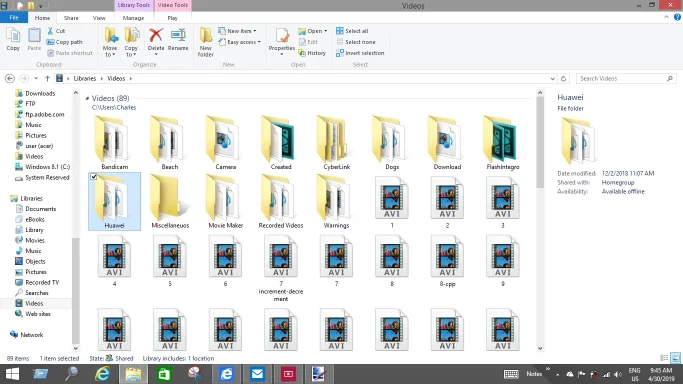
Task: Select Recorded TV library in sidebar
Action: [x=42, y=282]
